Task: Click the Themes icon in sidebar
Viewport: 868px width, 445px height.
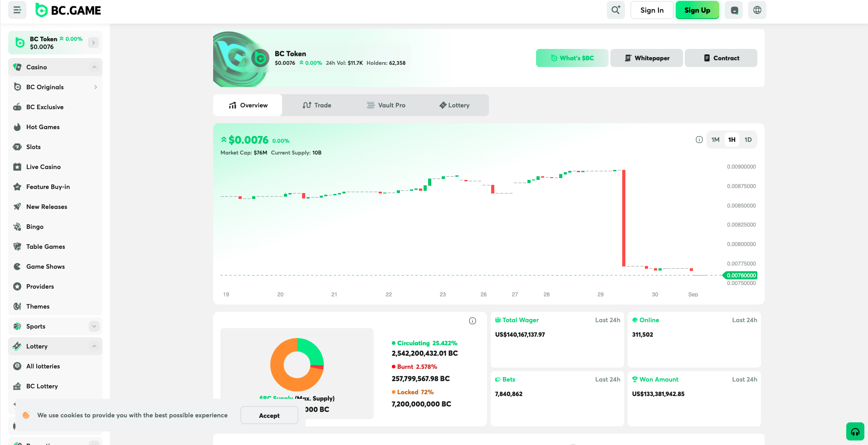Action: (17, 306)
